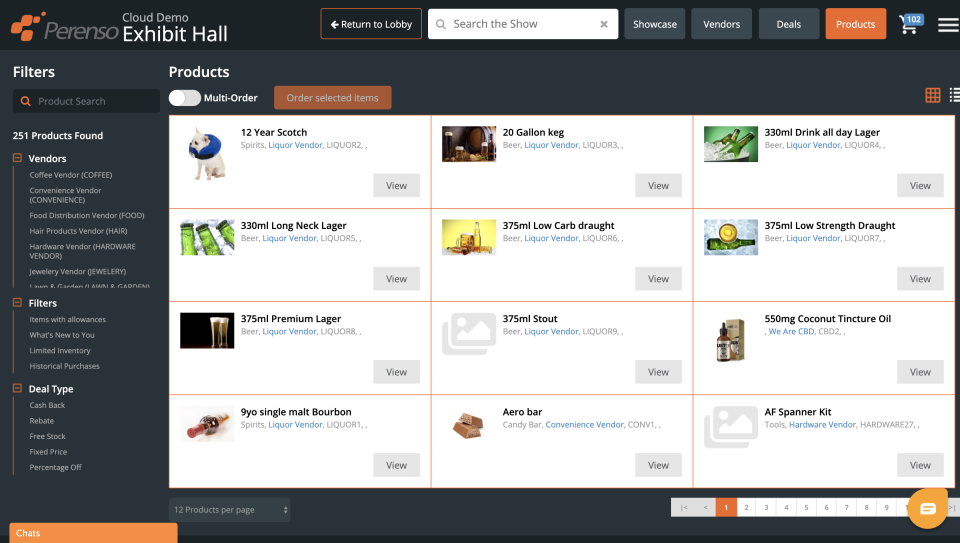Viewport: 960px width, 543px height.
Task: Select Rebate deal type
Action: pos(42,421)
